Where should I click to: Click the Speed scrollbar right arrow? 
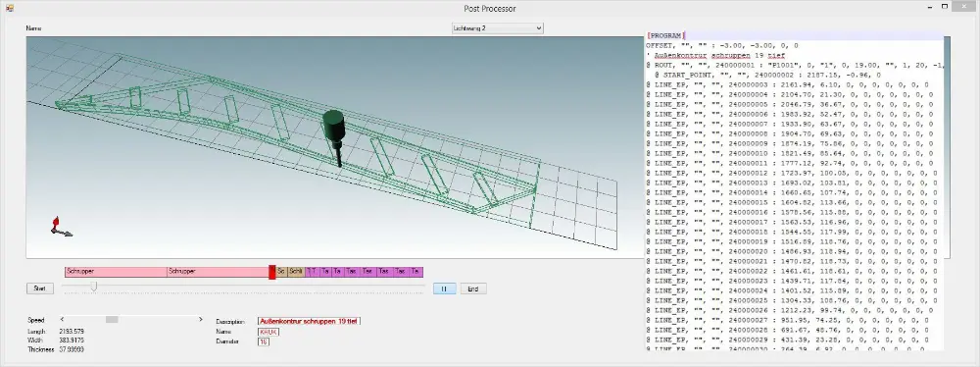pos(201,319)
